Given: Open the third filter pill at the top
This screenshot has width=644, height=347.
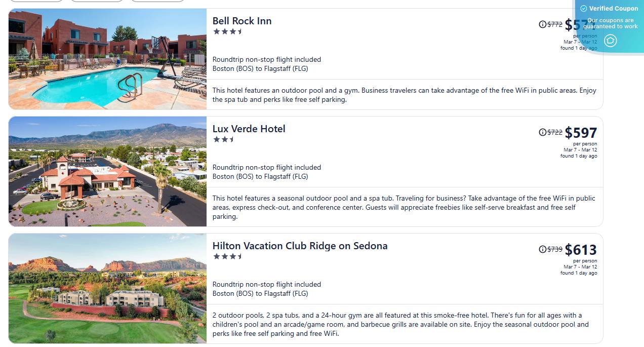Looking at the screenshot, I should (157, 1).
